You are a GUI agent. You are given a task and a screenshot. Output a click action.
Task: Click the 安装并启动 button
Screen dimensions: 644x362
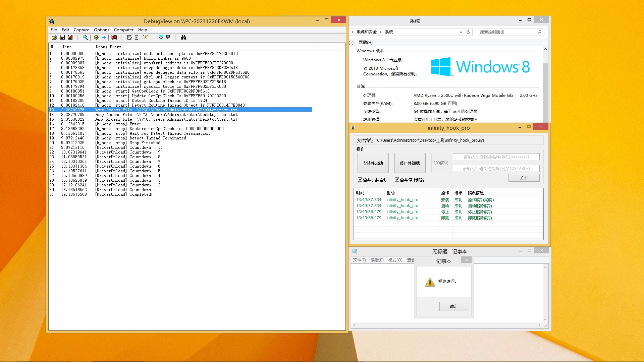(x=373, y=163)
